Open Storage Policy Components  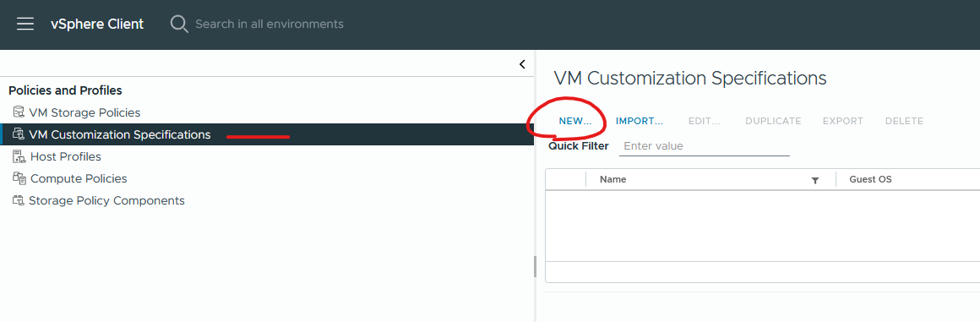point(107,200)
